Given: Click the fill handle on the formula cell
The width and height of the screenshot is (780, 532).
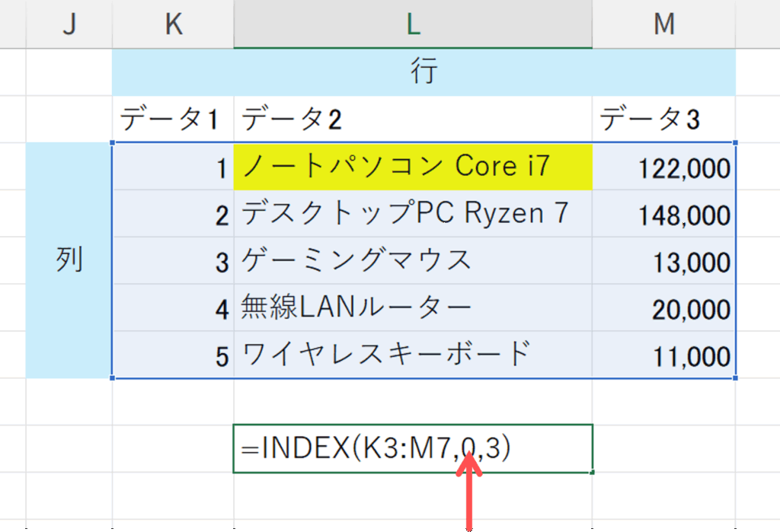Looking at the screenshot, I should [592, 473].
